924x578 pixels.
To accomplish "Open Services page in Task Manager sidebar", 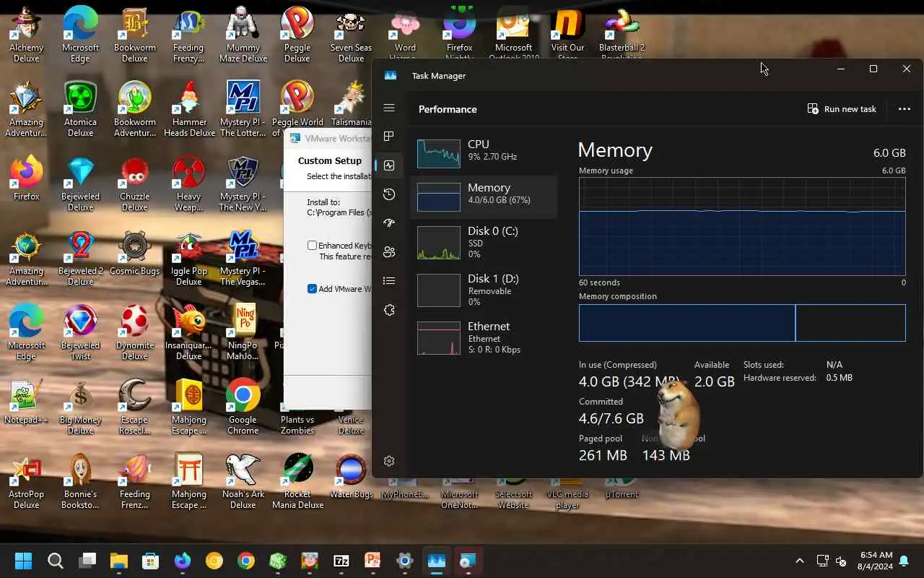I will tap(389, 310).
